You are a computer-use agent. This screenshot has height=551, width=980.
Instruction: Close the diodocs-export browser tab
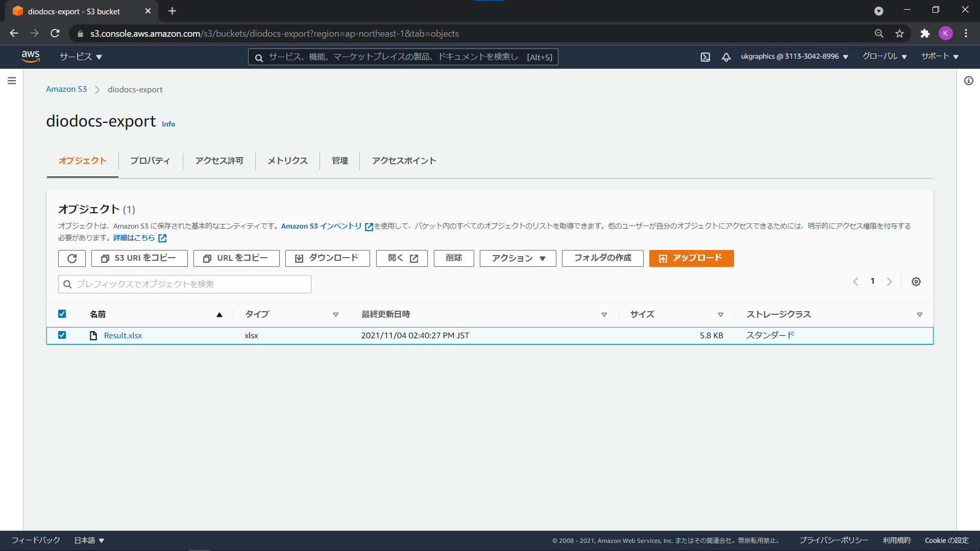click(148, 11)
